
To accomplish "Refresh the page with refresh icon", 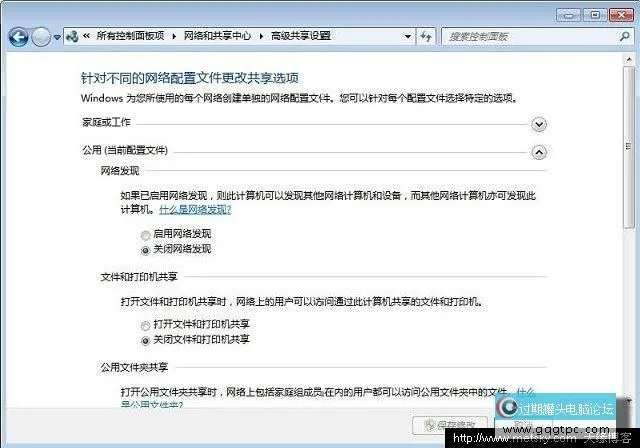I will (x=426, y=37).
